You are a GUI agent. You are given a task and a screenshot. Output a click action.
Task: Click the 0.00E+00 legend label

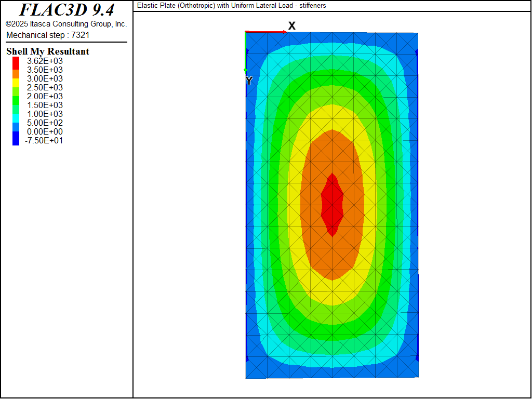pyautogui.click(x=45, y=131)
